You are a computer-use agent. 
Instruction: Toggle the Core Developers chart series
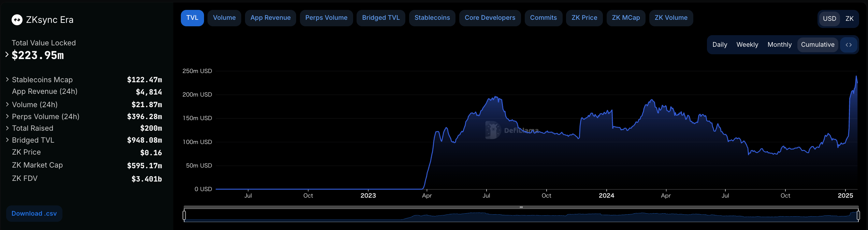click(x=490, y=18)
